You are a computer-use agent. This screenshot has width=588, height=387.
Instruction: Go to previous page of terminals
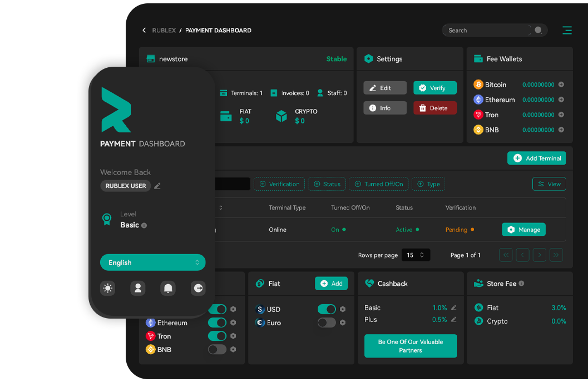[522, 255]
